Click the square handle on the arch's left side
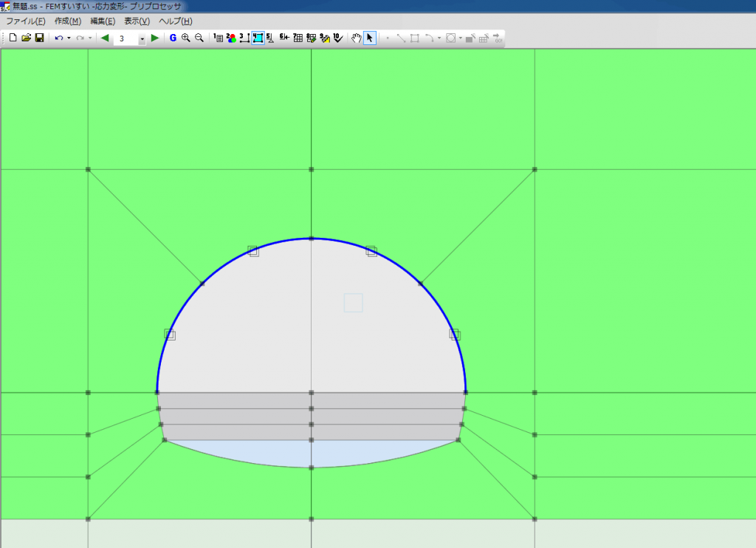756x548 pixels. (170, 335)
